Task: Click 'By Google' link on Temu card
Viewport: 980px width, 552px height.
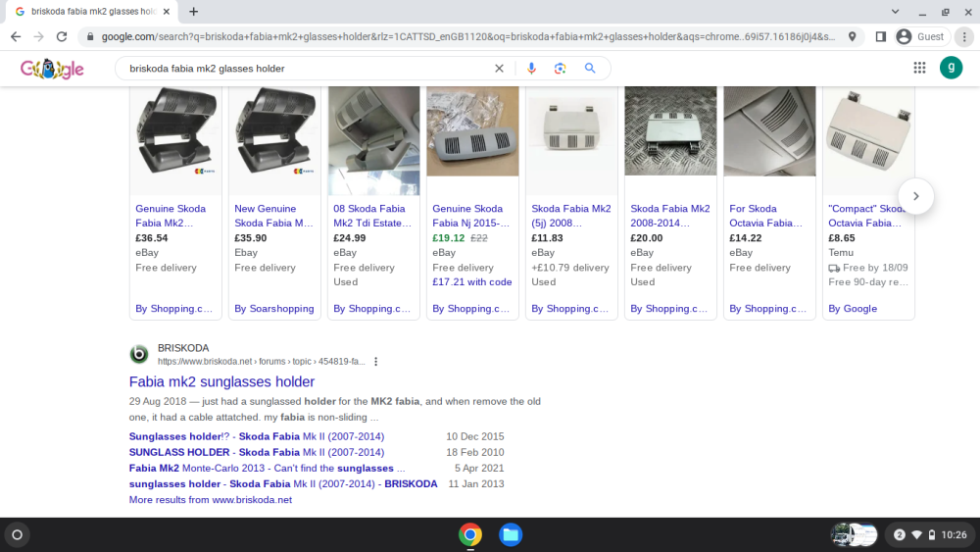Action: pos(853,309)
